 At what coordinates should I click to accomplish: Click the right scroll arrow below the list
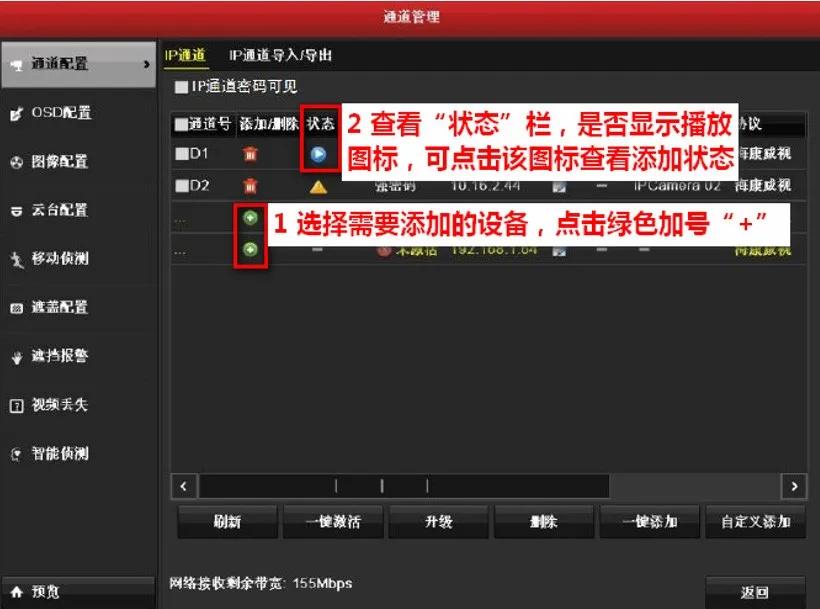tap(793, 486)
